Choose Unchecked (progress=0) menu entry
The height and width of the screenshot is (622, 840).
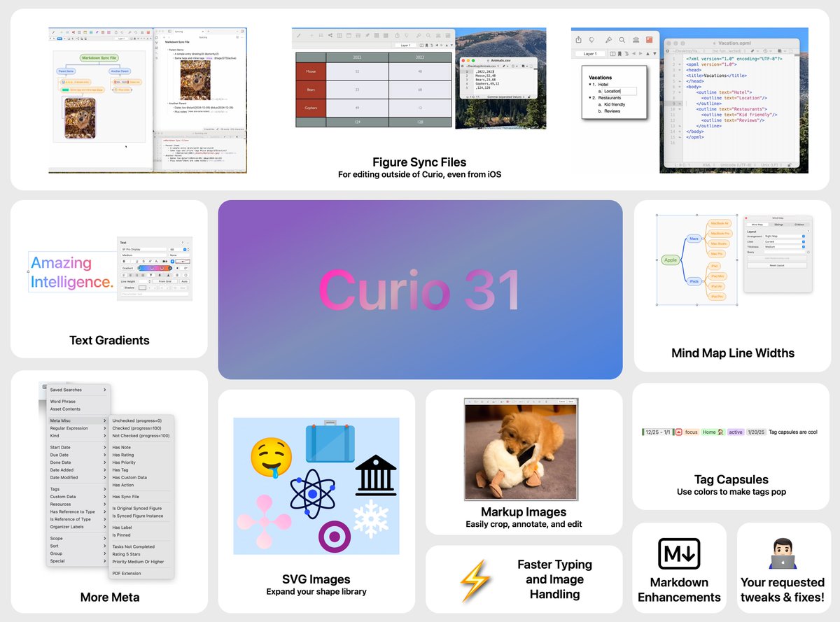(141, 420)
